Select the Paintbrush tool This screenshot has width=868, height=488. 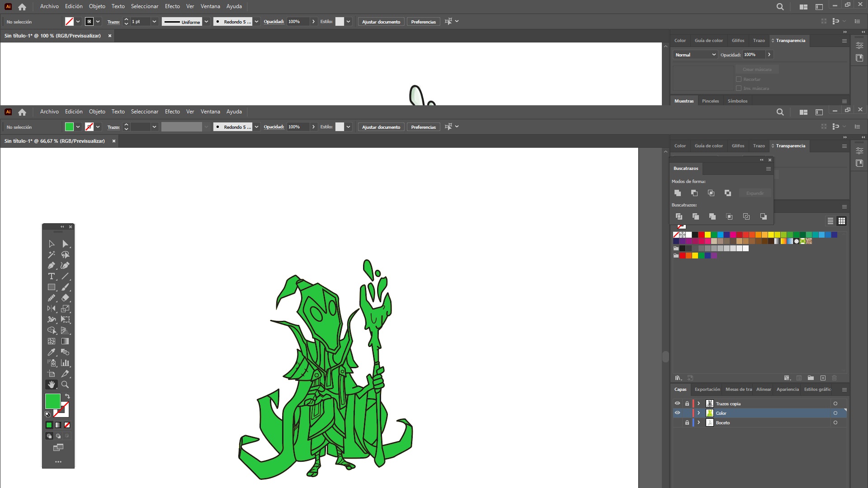tap(65, 287)
